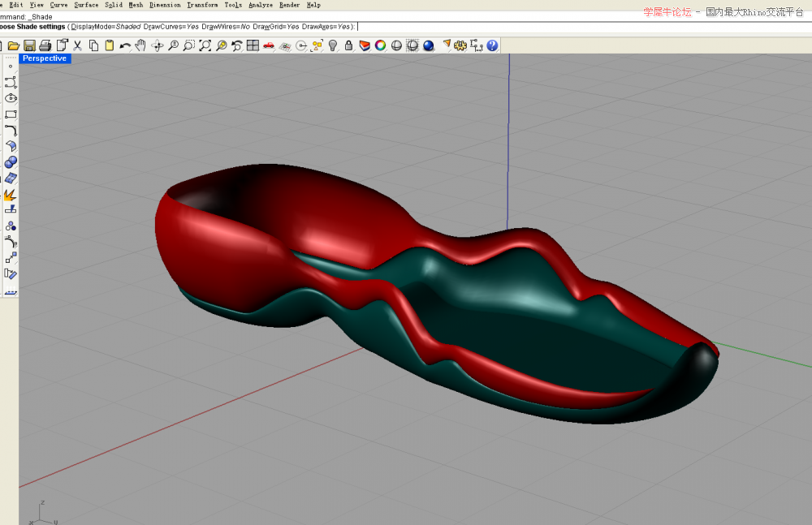The width and height of the screenshot is (812, 525).
Task: Click the Offset Curve sidebar icon
Action: coord(11,242)
